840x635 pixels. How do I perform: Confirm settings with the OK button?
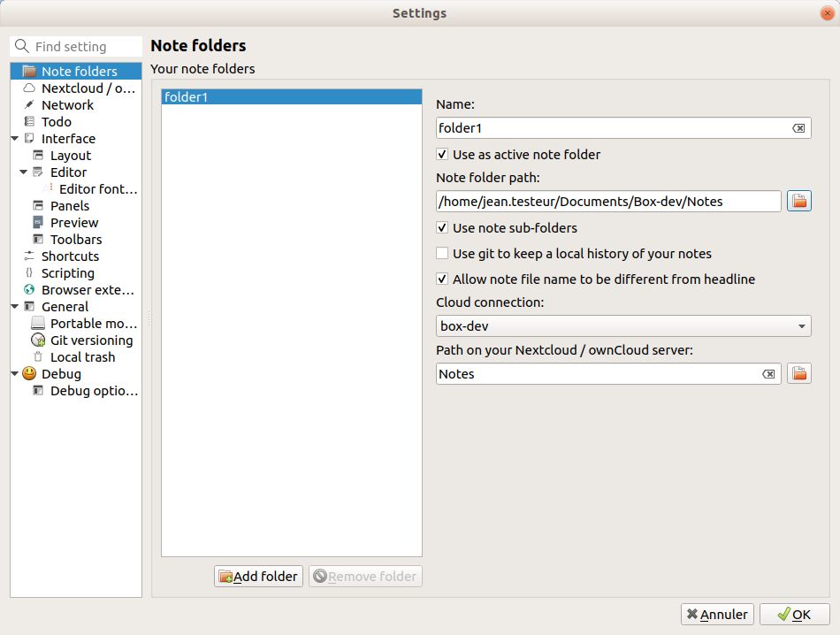click(x=795, y=614)
